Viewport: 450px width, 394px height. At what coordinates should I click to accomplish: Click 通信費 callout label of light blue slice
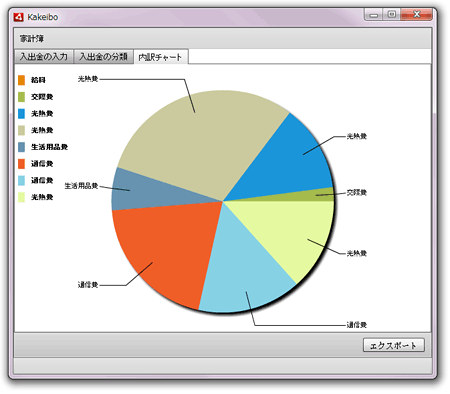357,325
